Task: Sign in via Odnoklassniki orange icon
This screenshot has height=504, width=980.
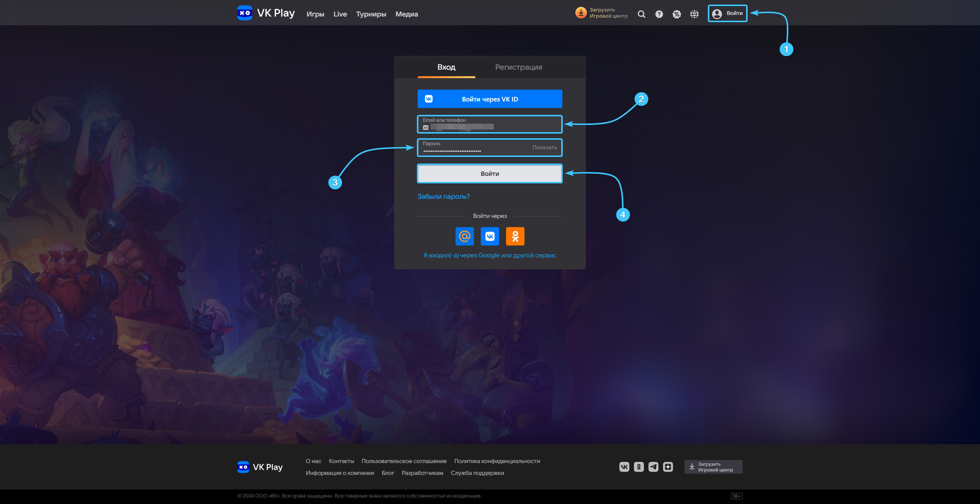Action: point(515,236)
